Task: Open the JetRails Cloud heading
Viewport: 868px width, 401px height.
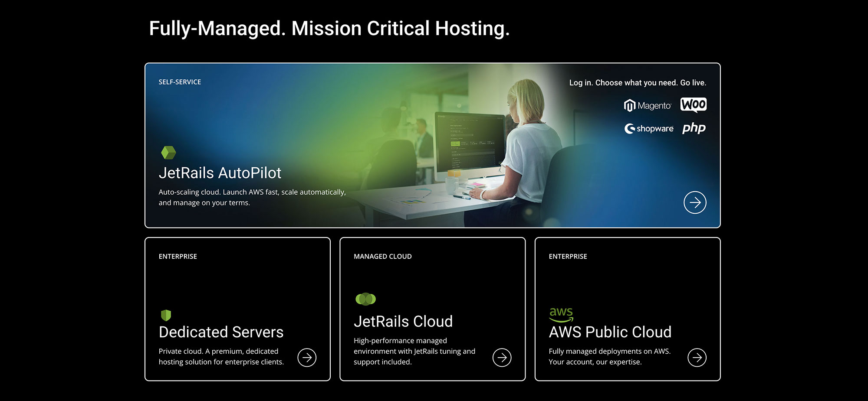Action: (x=403, y=322)
